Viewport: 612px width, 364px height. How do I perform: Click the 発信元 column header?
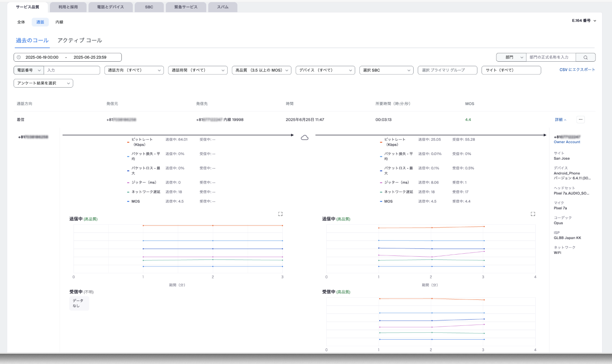pos(112,104)
